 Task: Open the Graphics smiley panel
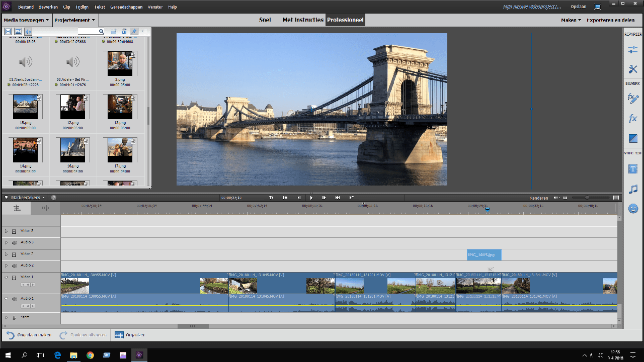point(633,208)
